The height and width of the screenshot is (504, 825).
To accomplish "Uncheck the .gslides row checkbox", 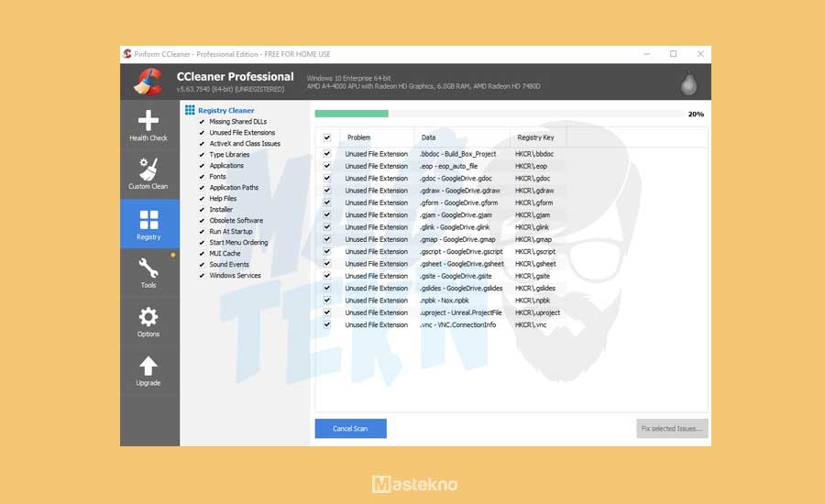I will [327, 288].
